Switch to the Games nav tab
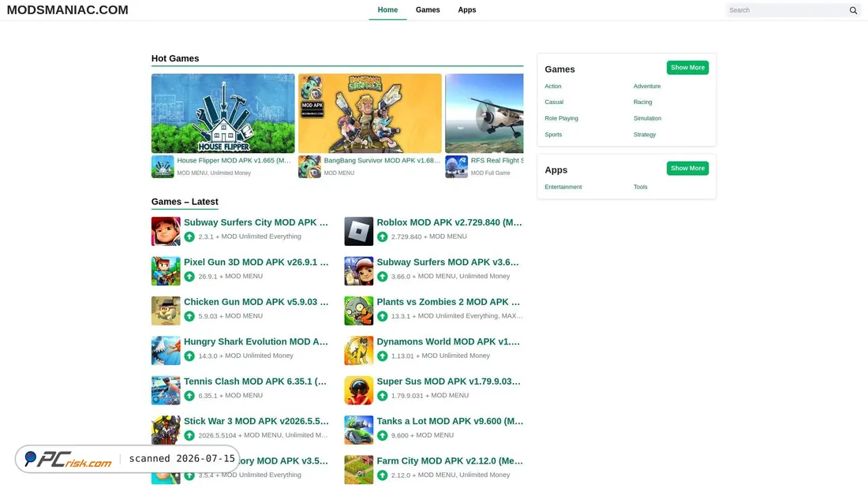This screenshot has height=488, width=868. click(x=428, y=10)
